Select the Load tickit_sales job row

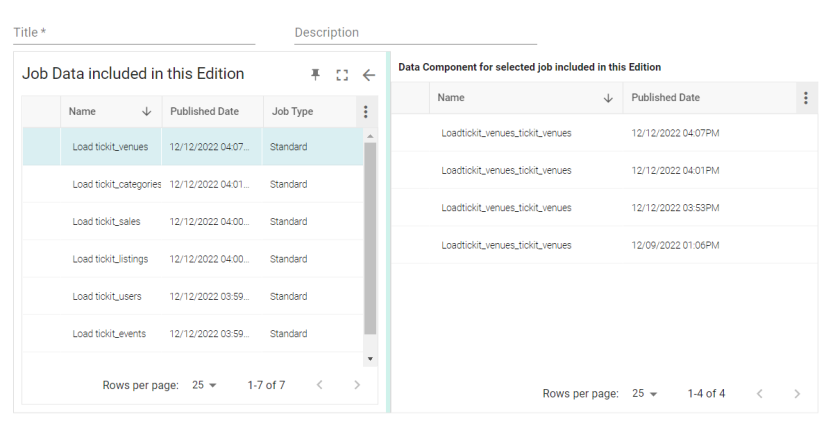(x=106, y=221)
